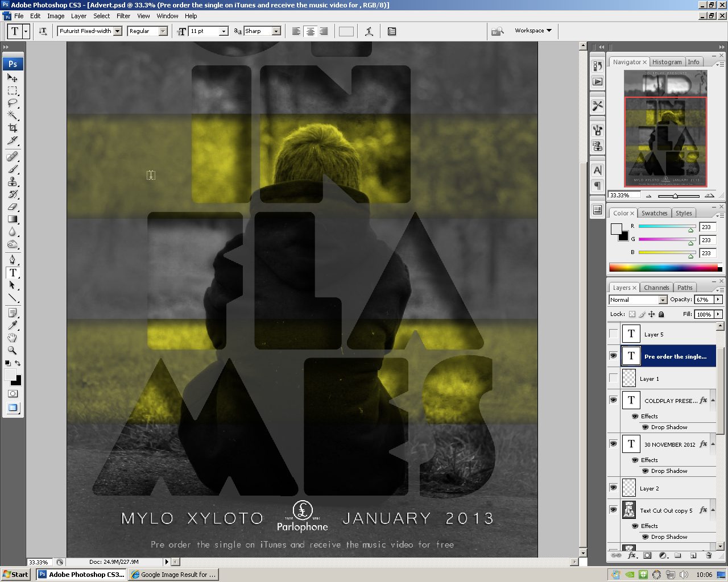Viewport: 728px width, 582px height.
Task: Switch to the Histogram tab
Action: pyautogui.click(x=667, y=62)
